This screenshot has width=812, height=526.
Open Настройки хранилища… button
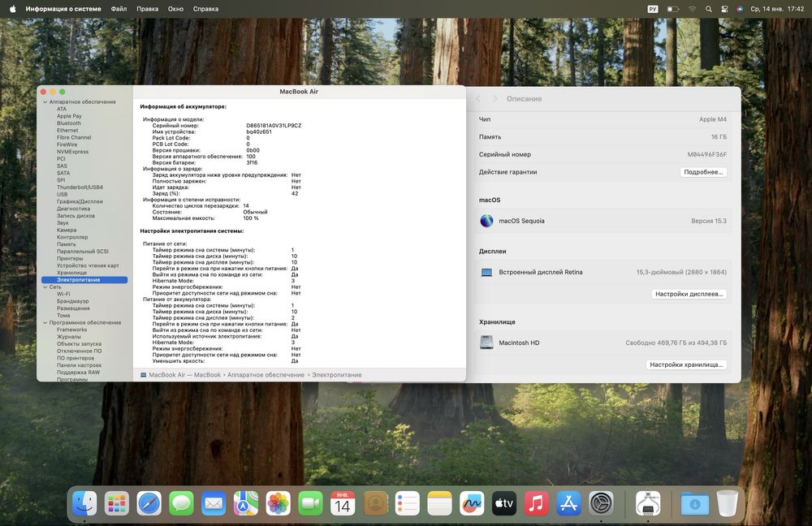(686, 364)
